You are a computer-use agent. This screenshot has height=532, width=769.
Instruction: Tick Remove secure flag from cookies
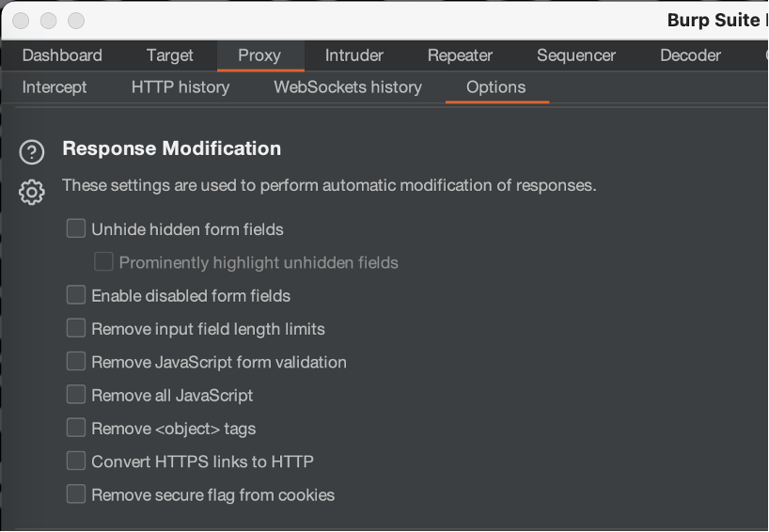[x=76, y=494]
